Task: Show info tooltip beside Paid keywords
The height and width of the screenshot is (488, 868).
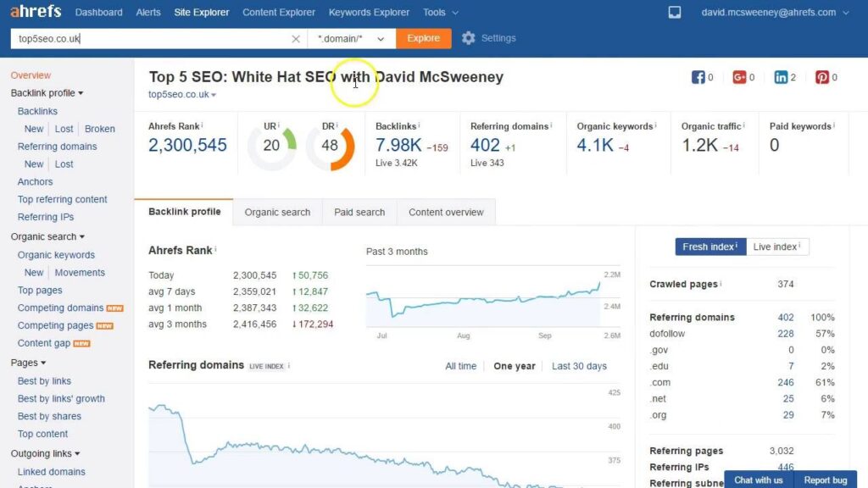Action: click(x=834, y=125)
